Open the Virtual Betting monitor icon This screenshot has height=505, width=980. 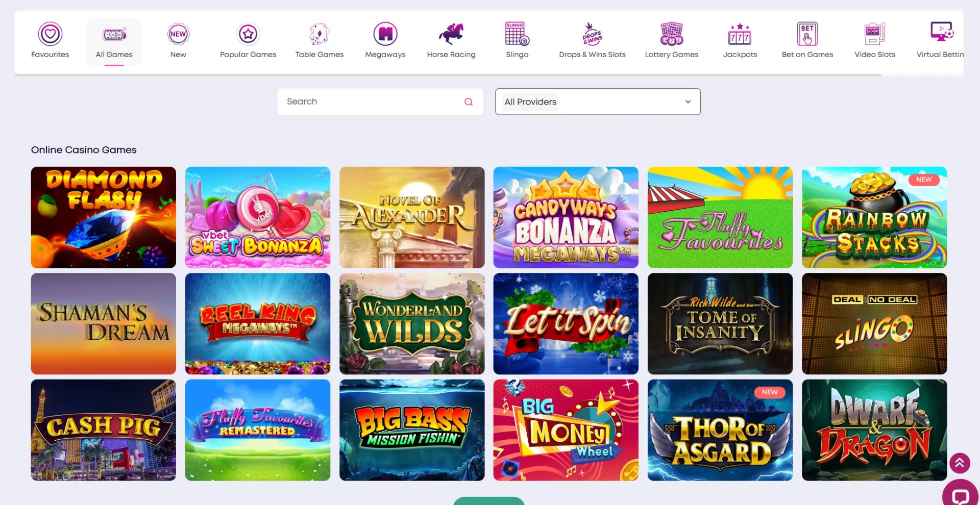(942, 32)
